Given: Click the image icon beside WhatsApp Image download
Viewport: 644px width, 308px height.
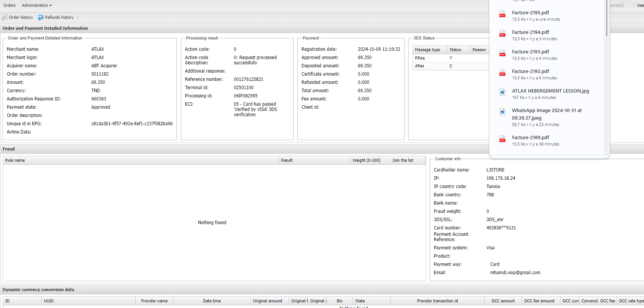Looking at the screenshot, I should pyautogui.click(x=502, y=112).
